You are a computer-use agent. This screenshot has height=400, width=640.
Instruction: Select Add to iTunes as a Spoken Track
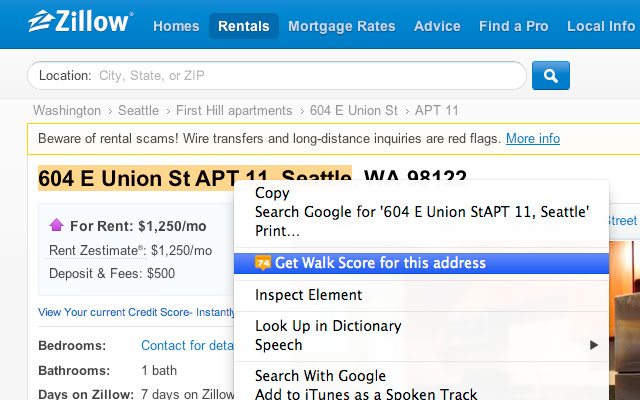tap(421, 393)
